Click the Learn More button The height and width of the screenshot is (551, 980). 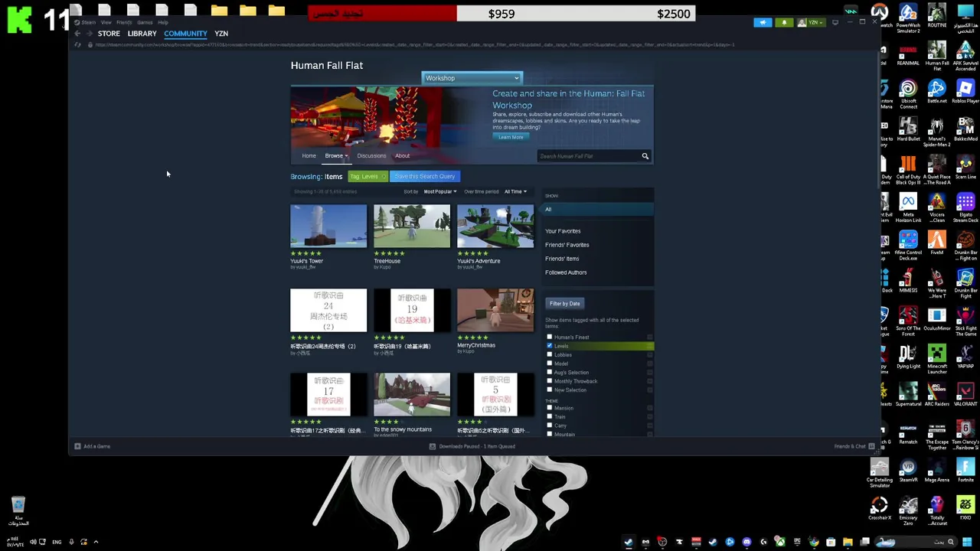coord(511,137)
